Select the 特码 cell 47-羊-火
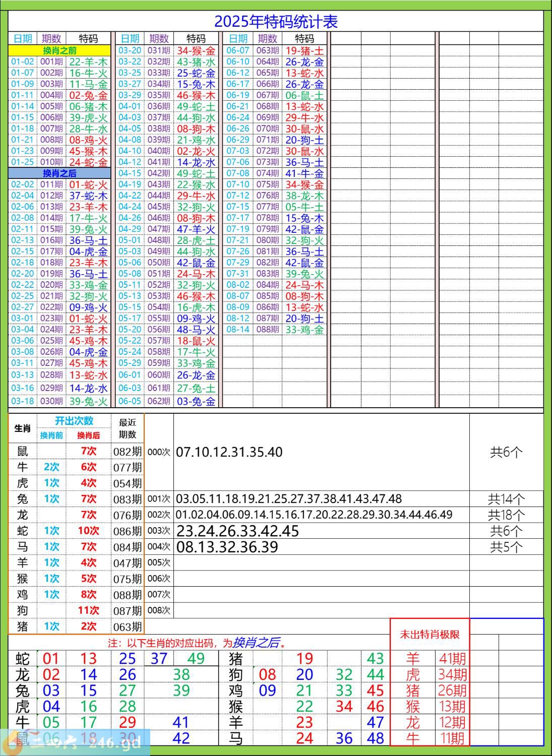 click(x=196, y=229)
